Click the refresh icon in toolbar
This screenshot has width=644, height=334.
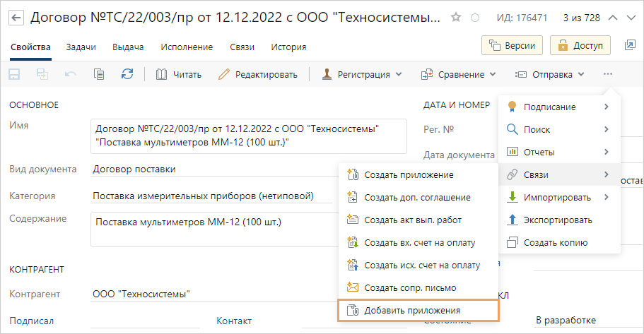(127, 74)
